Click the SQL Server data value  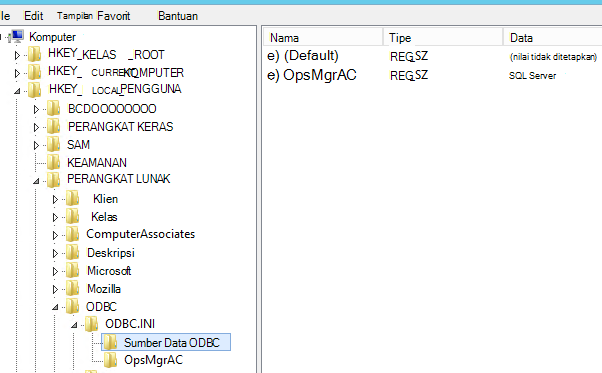[x=533, y=76]
